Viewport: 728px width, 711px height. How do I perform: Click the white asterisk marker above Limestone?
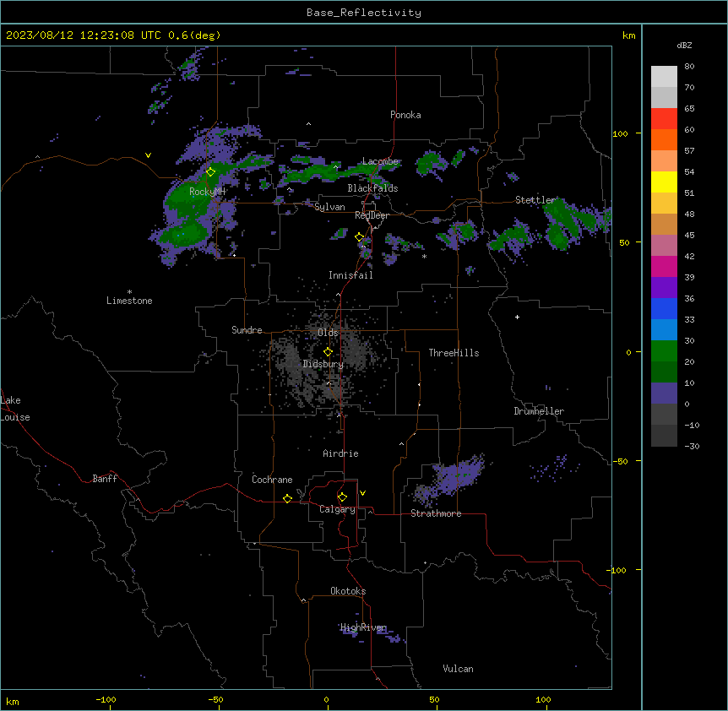[129, 292]
